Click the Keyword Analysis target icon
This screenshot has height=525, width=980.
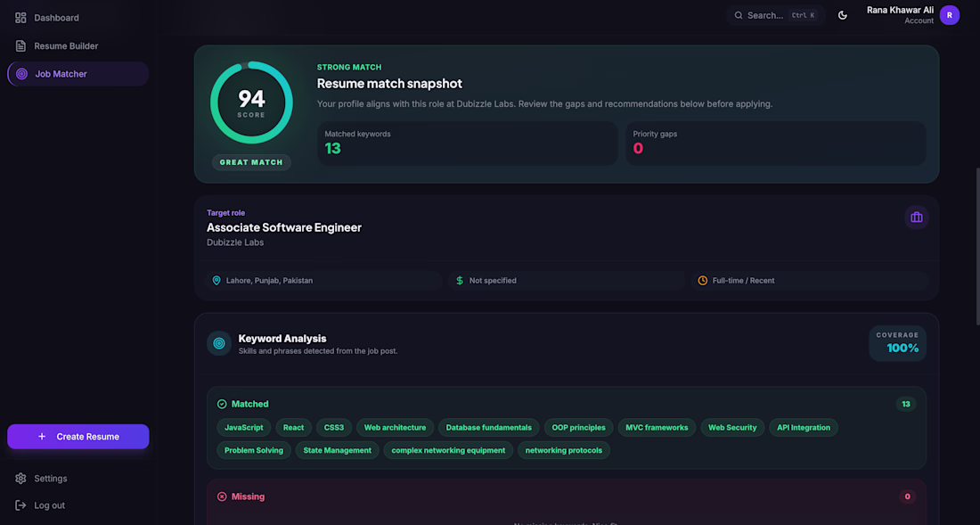(219, 343)
